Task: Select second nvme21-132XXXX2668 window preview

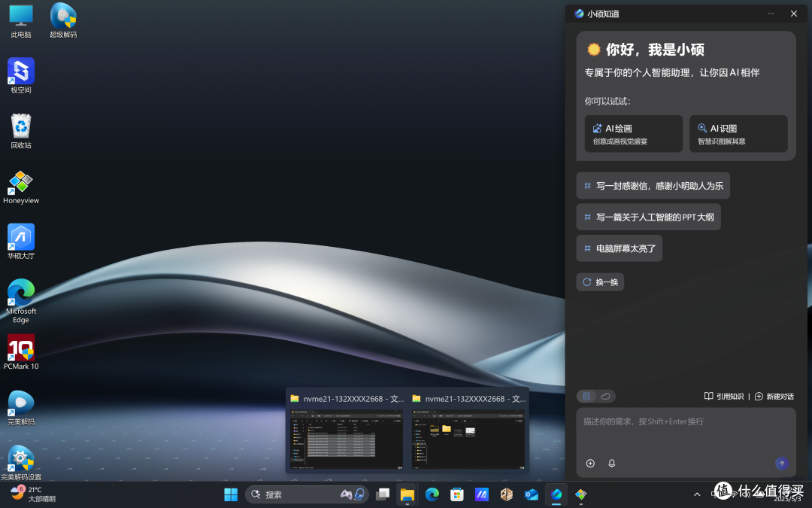Action: coord(468,430)
